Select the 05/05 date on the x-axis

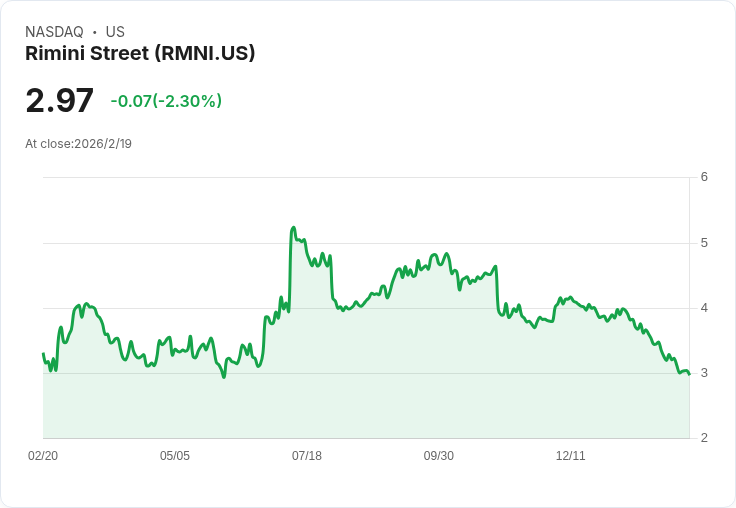(x=175, y=456)
